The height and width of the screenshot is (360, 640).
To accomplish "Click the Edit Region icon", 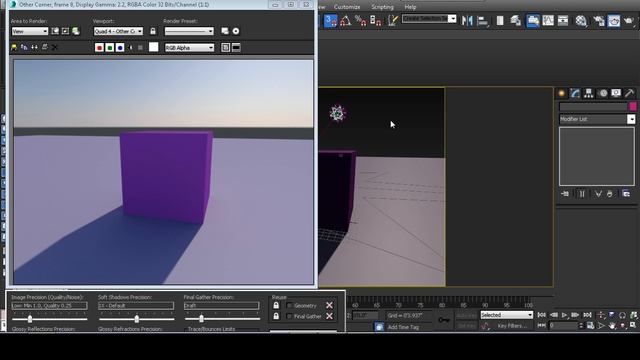I will [55, 31].
